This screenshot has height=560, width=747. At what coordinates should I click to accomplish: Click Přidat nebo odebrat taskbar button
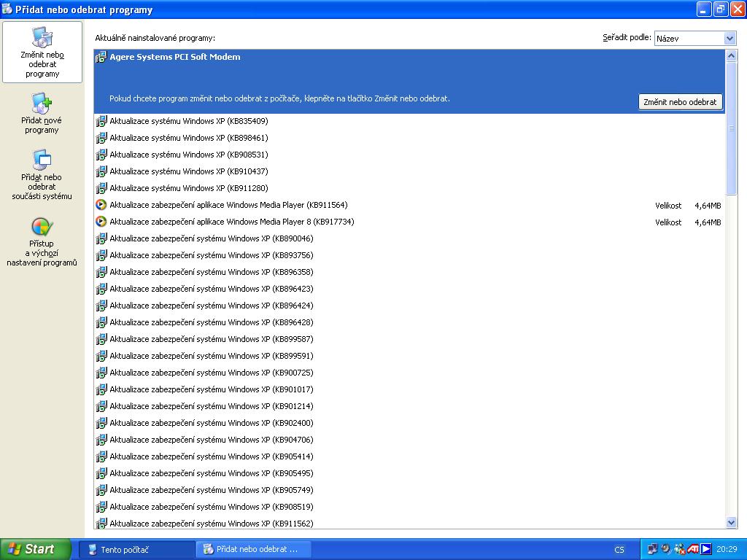[x=253, y=550]
